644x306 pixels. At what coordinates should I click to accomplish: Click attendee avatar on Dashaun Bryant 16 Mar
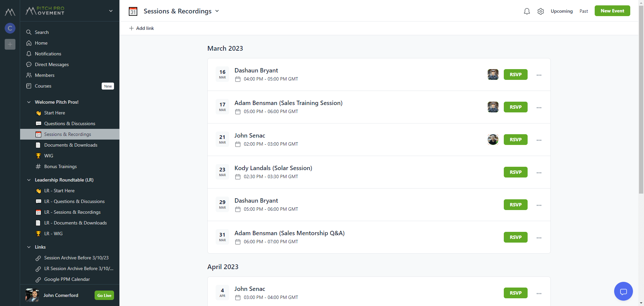point(493,74)
